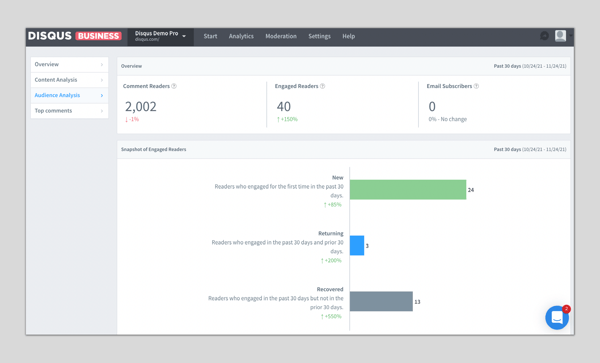Click the Recovered category label
The width and height of the screenshot is (600, 363).
pos(330,289)
